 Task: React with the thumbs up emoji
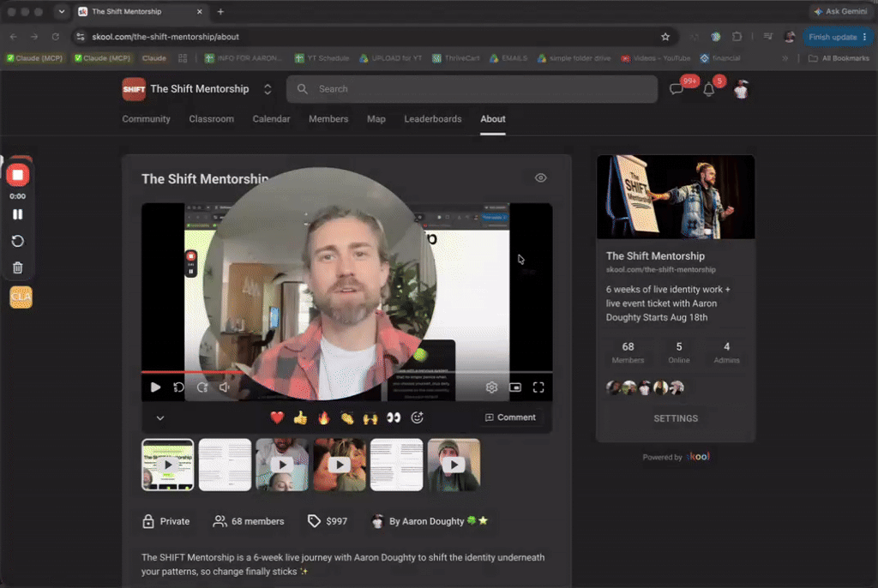click(x=300, y=417)
